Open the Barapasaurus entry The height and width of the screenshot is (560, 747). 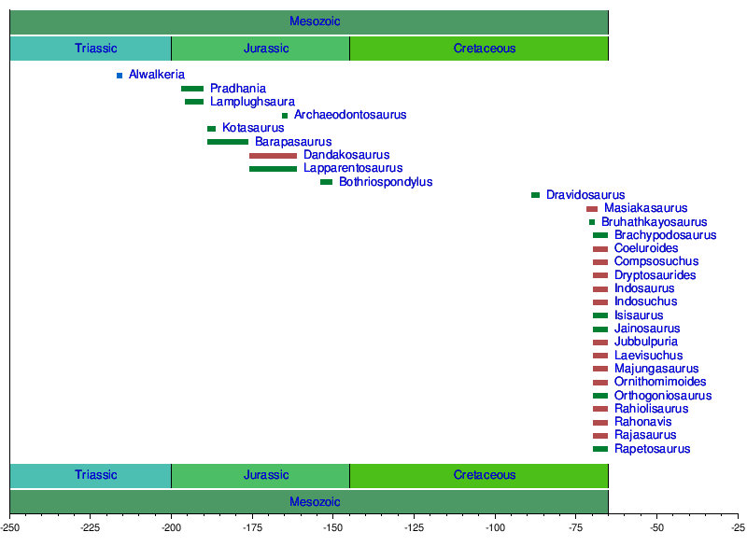point(293,142)
